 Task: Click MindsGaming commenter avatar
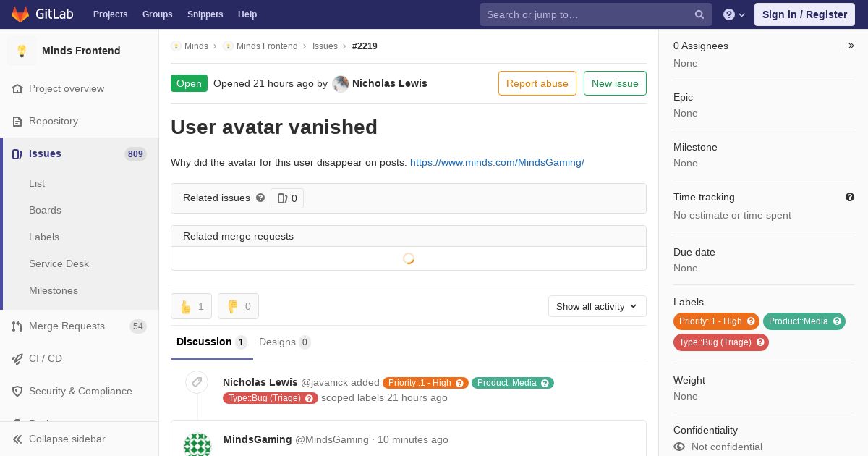[197, 444]
